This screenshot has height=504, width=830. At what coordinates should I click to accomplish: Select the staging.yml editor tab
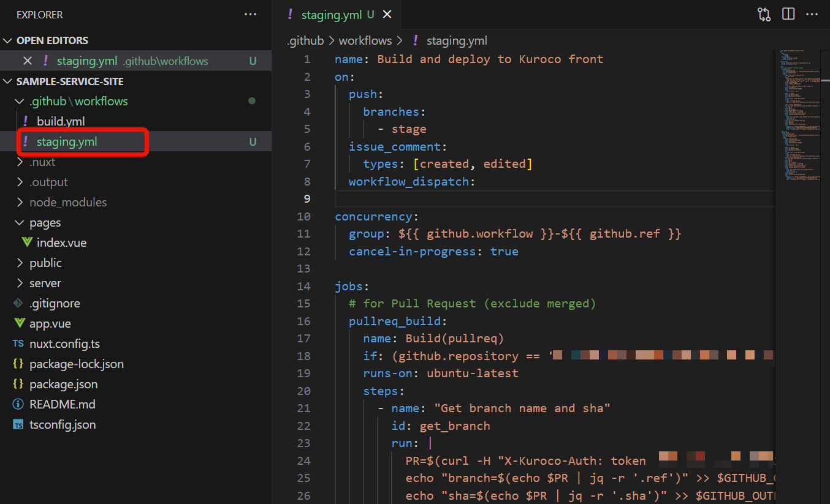pyautogui.click(x=338, y=15)
